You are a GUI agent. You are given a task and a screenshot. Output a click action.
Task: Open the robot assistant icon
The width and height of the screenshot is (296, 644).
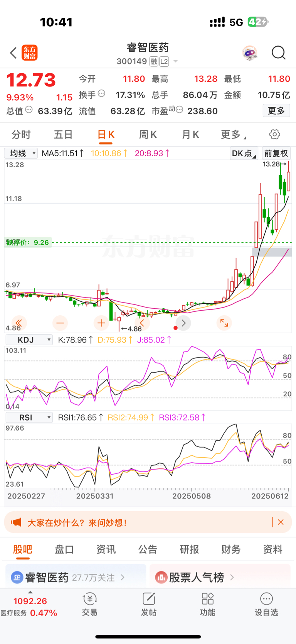click(250, 52)
